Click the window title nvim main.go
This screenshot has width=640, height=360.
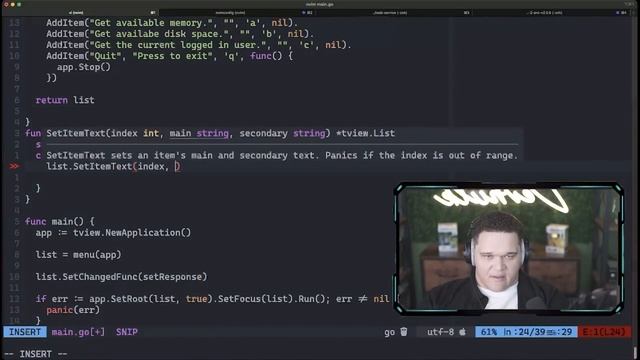(x=320, y=4)
